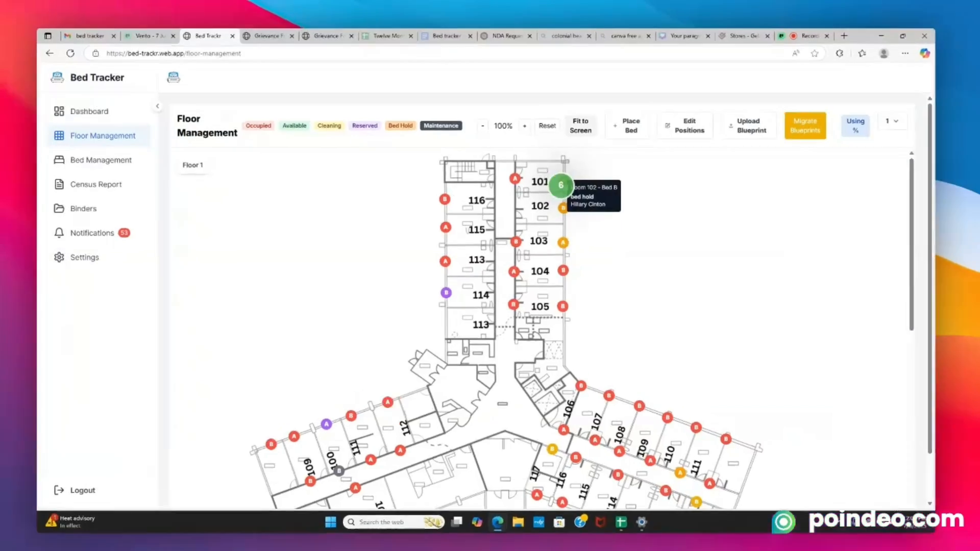Open the number dropdown showing 1
980x551 pixels.
click(892, 121)
